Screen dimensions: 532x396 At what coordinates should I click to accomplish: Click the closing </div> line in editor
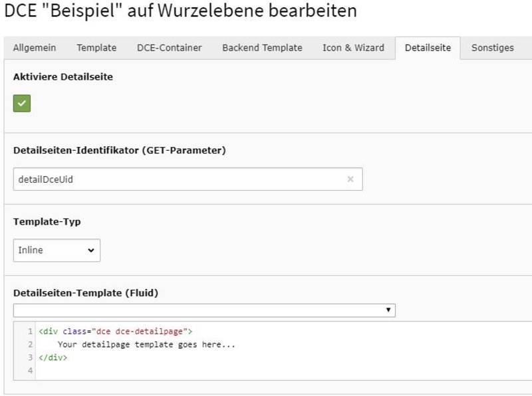(53, 357)
